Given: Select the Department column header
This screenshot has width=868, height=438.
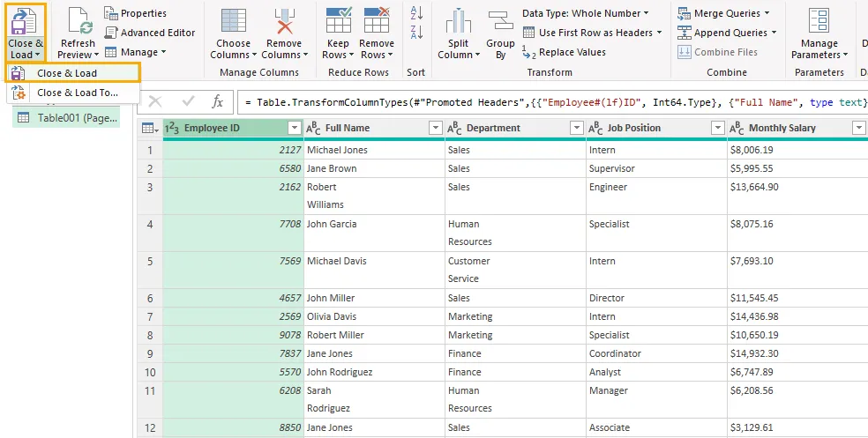Looking at the screenshot, I should tap(515, 129).
